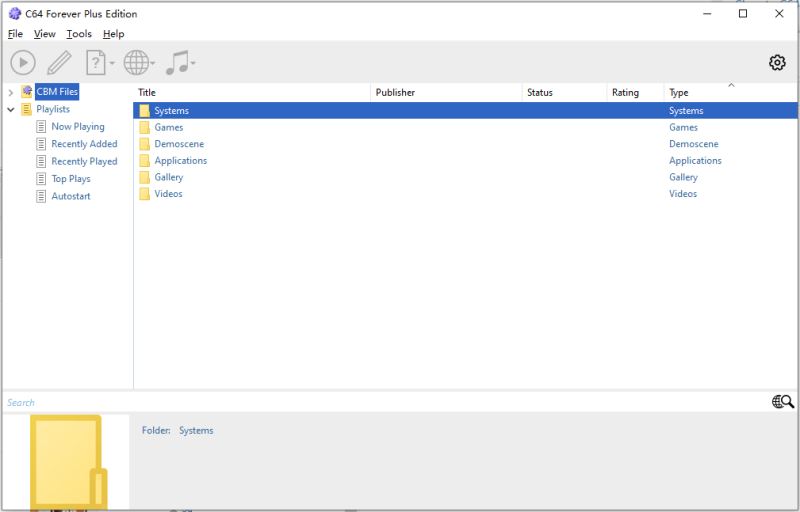Open settings with the gear icon
This screenshot has height=512, width=800.
pyautogui.click(x=777, y=62)
